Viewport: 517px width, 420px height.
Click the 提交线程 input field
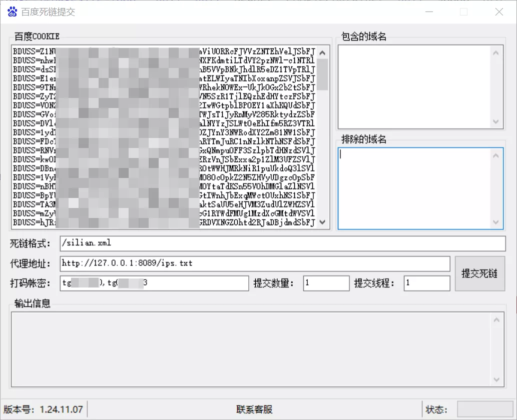426,283
